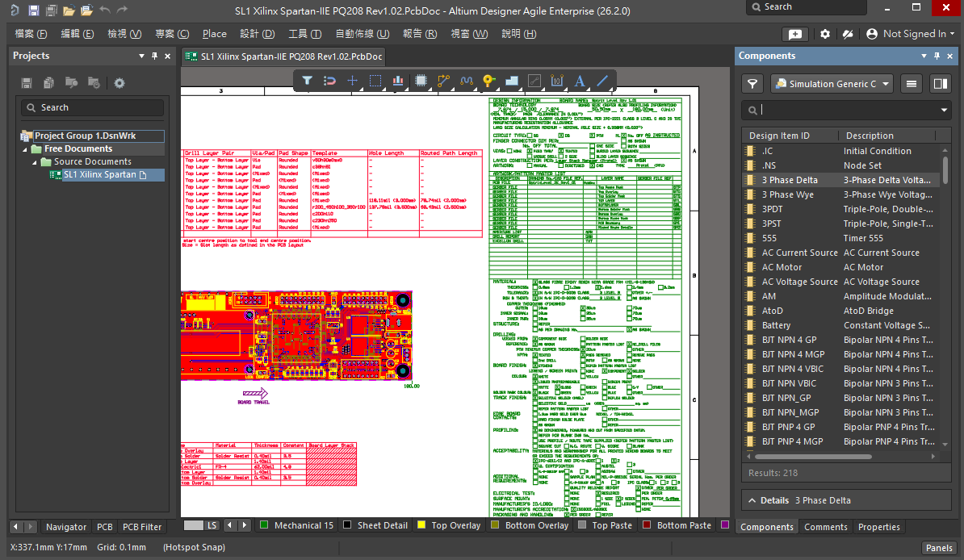Click the Top Overlay yellow color swatch
Screen dimensions: 964x560
421,525
